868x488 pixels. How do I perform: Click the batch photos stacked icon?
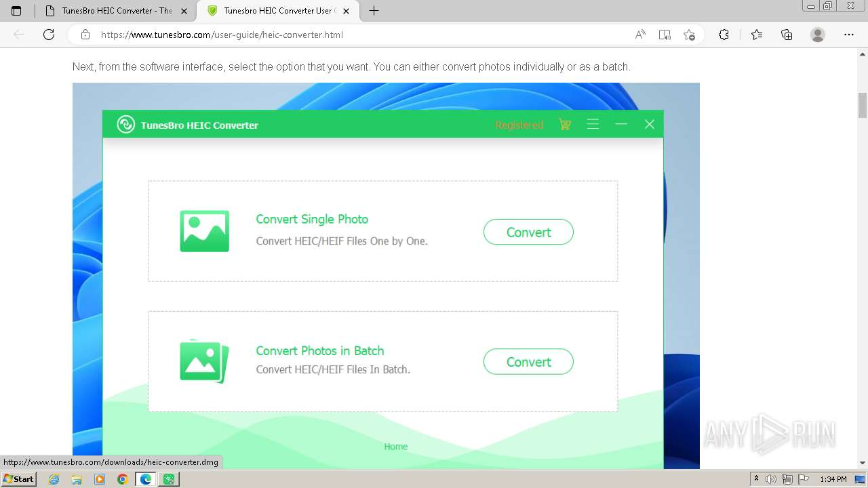pos(204,361)
